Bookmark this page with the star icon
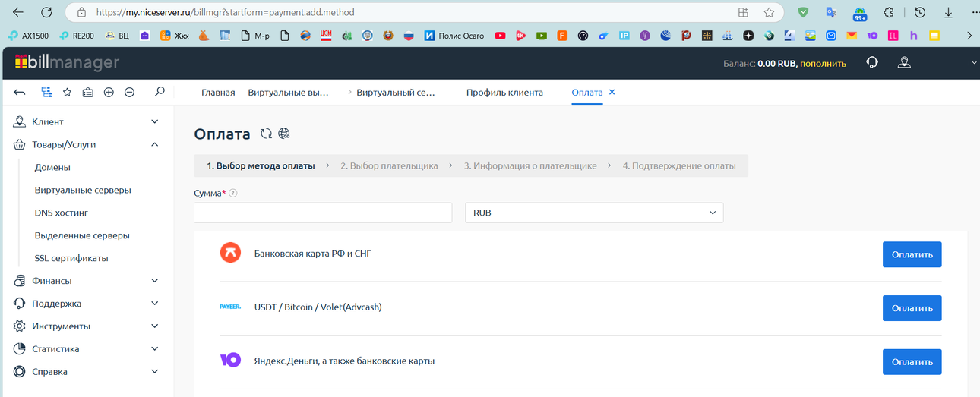This screenshot has height=397, width=980. pos(769,13)
